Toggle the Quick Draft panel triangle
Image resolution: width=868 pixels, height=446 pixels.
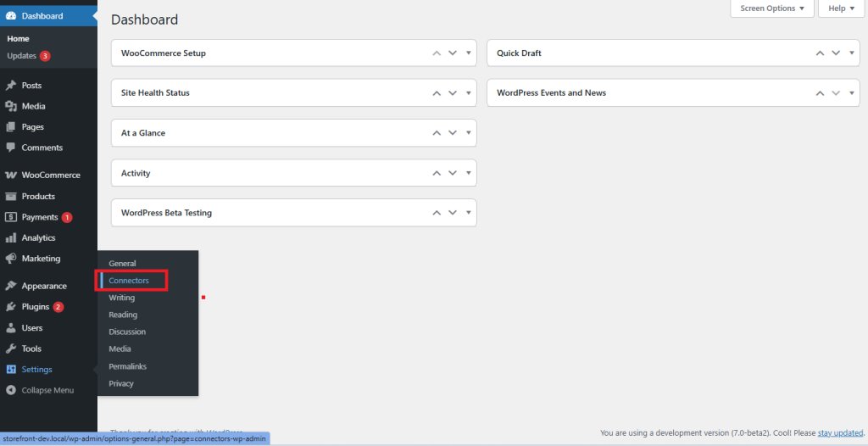pos(852,53)
